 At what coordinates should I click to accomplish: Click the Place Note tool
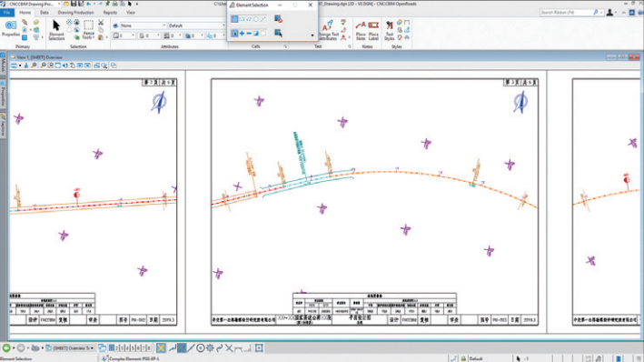[x=361, y=30]
